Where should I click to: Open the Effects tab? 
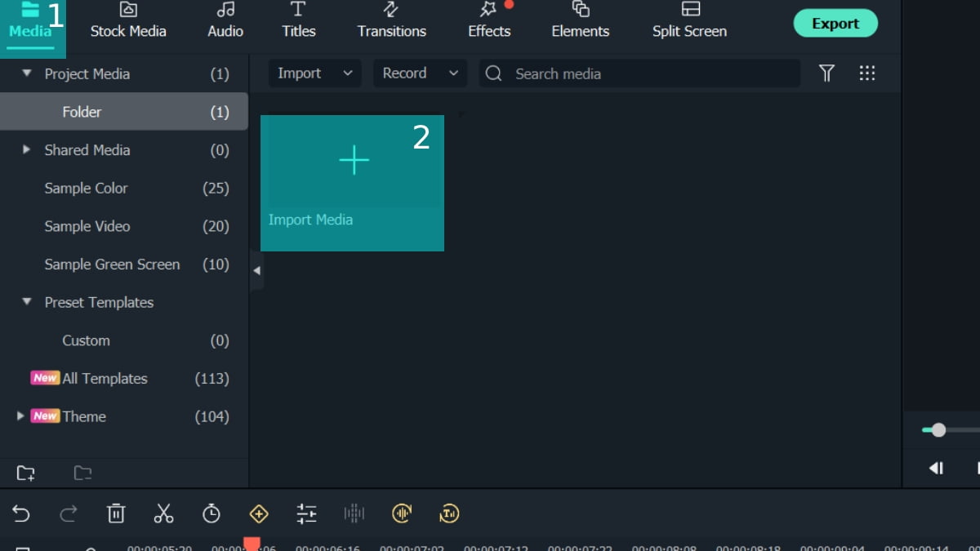click(489, 20)
